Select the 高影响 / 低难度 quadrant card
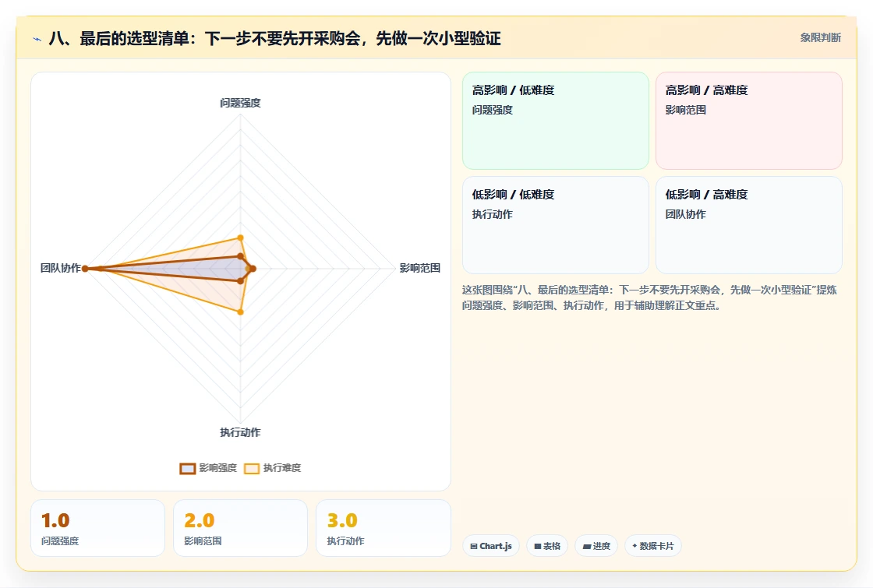Image resolution: width=873 pixels, height=588 pixels. pyautogui.click(x=556, y=121)
